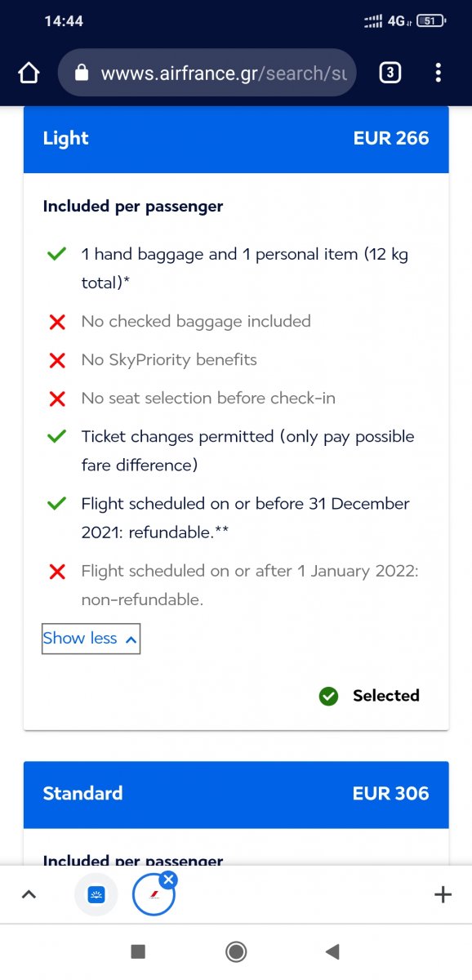Switch to the blue sunrise tab icon

[x=96, y=895]
